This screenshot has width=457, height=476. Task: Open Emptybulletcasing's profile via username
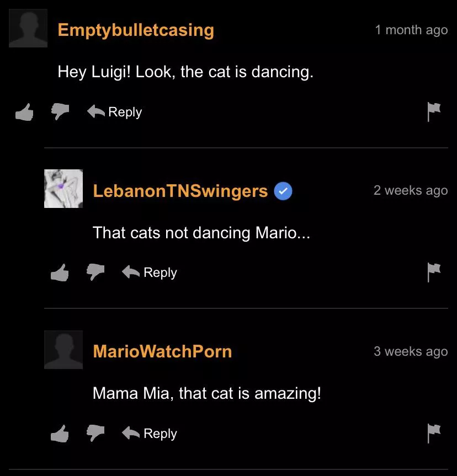pos(136,30)
